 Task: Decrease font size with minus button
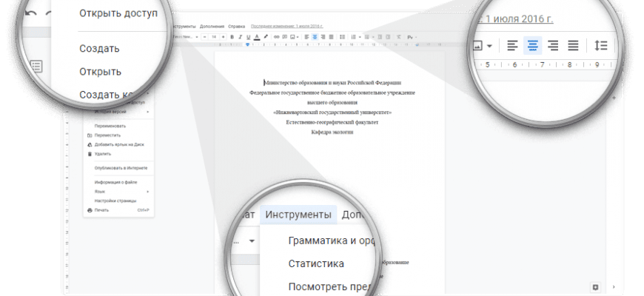(205, 37)
